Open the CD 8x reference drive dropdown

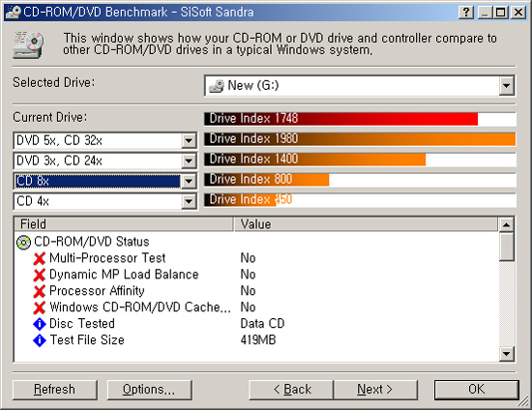coord(189,182)
